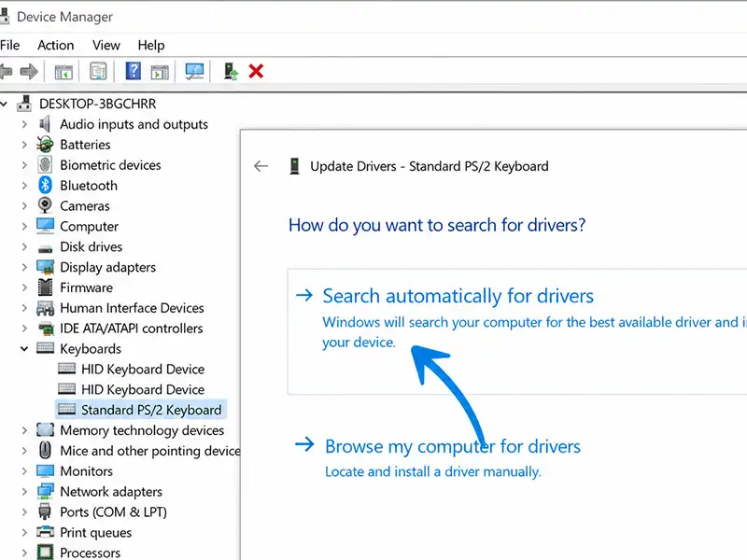Click the Disk drives label text
This screenshot has height=560, width=747.
coord(91,246)
